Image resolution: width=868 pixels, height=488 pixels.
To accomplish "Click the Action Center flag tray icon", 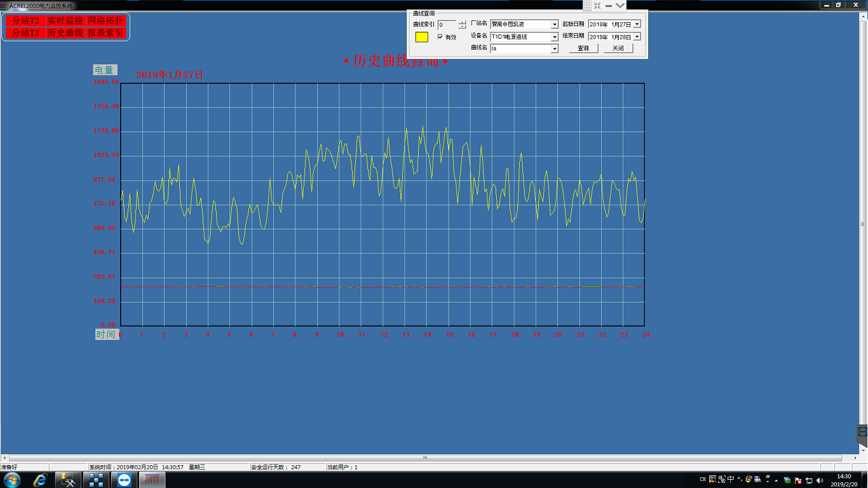I will (x=798, y=480).
